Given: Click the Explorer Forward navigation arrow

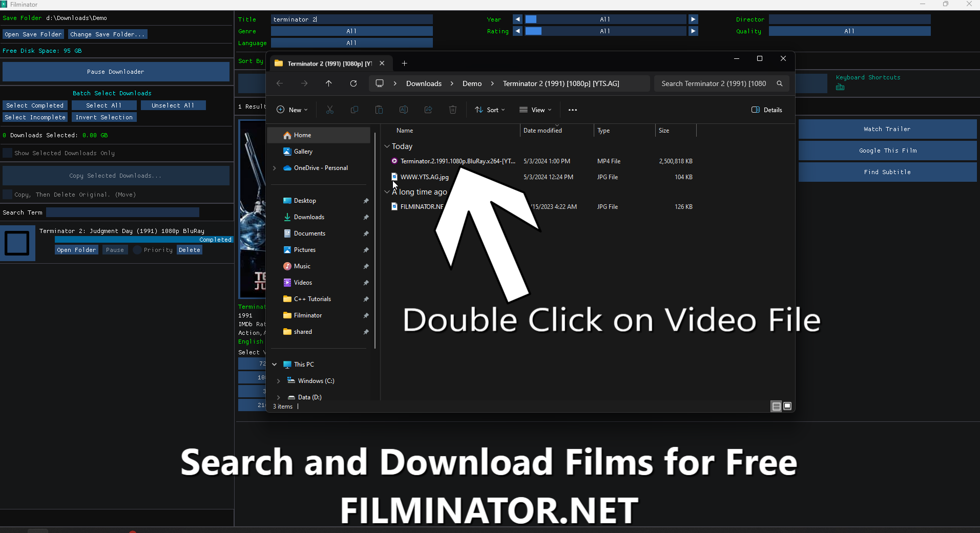Looking at the screenshot, I should tap(304, 83).
